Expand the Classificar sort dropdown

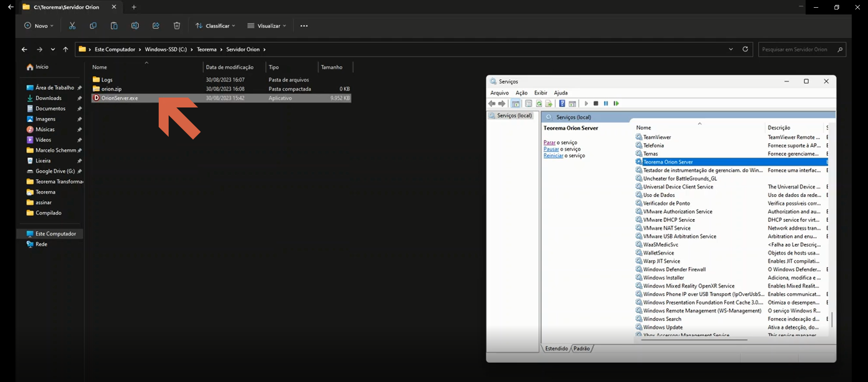(215, 26)
